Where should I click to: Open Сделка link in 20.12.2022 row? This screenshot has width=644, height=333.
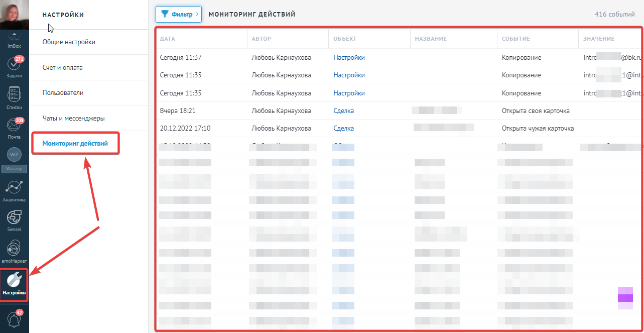[x=343, y=128]
